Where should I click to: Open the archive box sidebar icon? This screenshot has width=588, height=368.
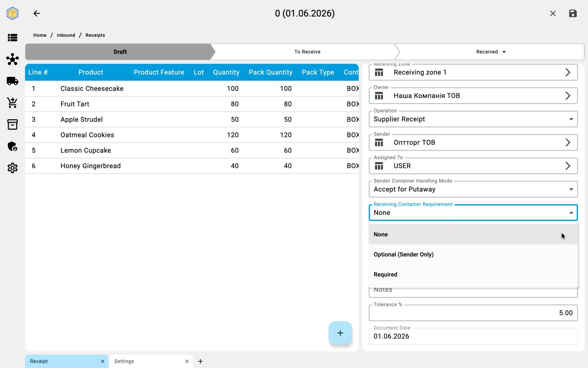[x=13, y=124]
